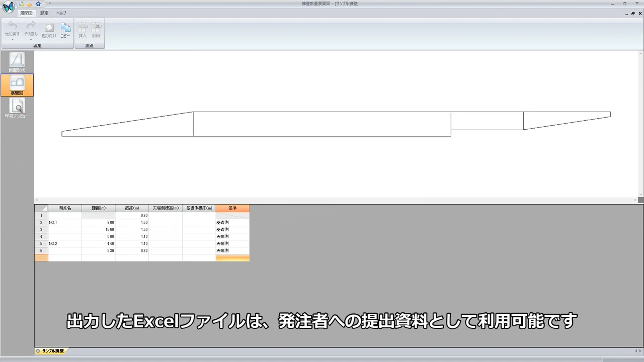Click the やり直し redo icon
The height and width of the screenshot is (362, 644).
(x=31, y=25)
